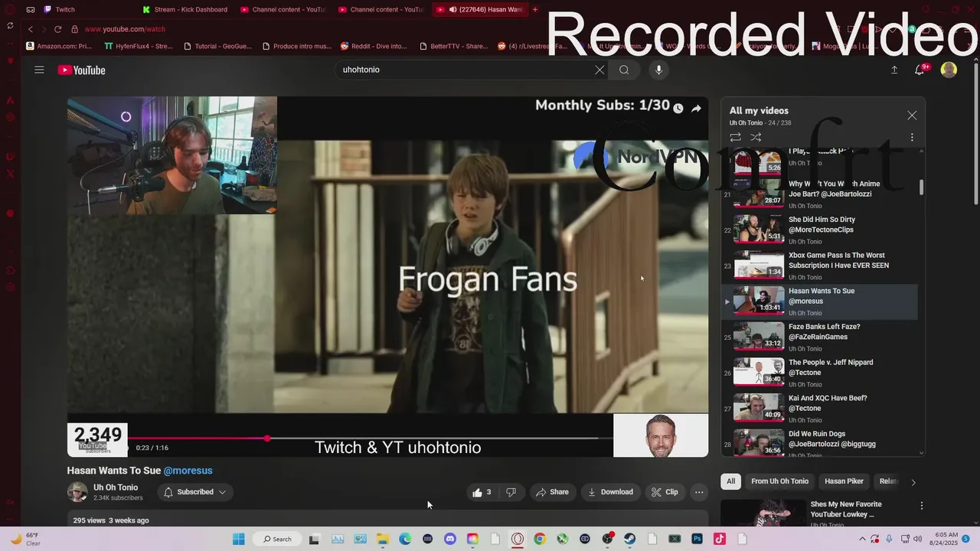Play She Did Him So Dirty video
This screenshot has width=980, height=551.
click(x=820, y=230)
